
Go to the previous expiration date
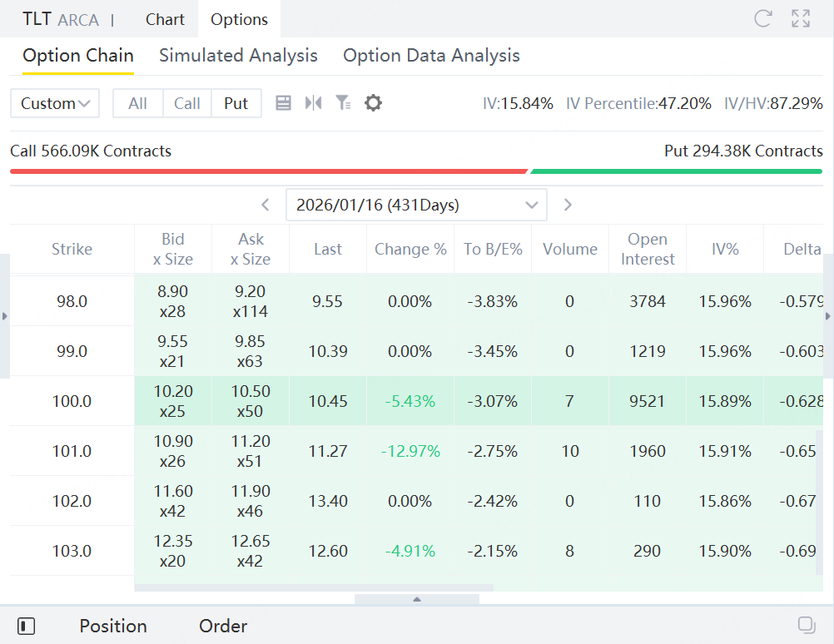266,205
